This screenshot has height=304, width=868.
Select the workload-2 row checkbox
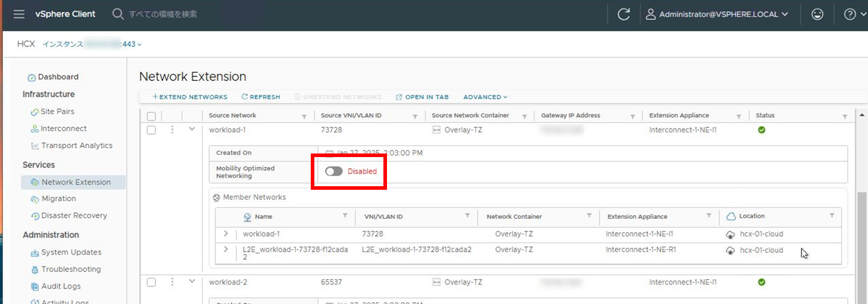pos(151,282)
